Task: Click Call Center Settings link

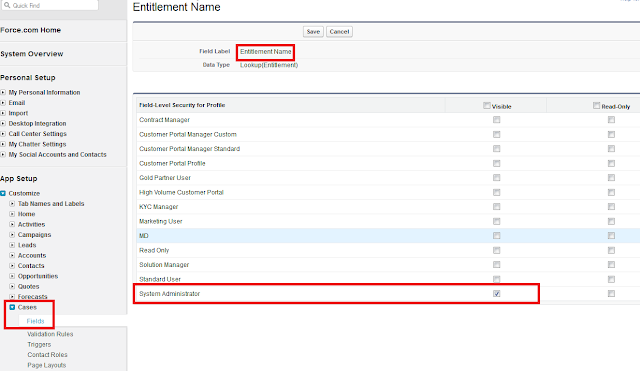Action: pos(38,134)
